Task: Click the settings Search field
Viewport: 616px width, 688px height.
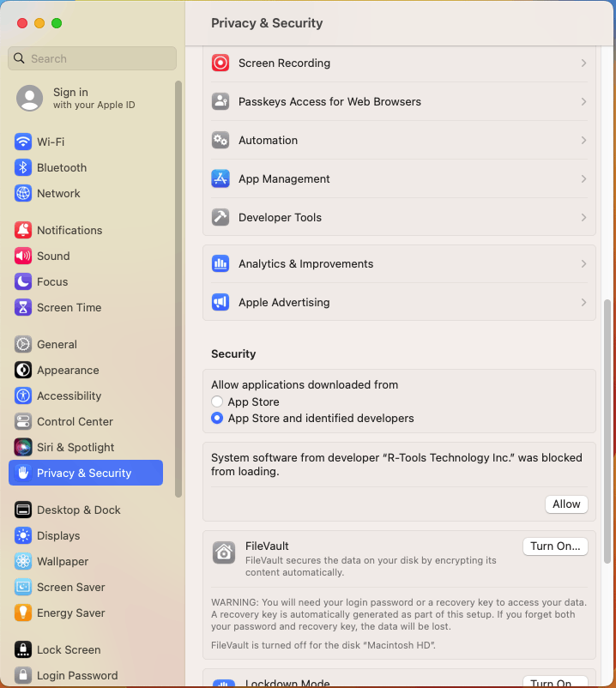Action: pyautogui.click(x=92, y=59)
